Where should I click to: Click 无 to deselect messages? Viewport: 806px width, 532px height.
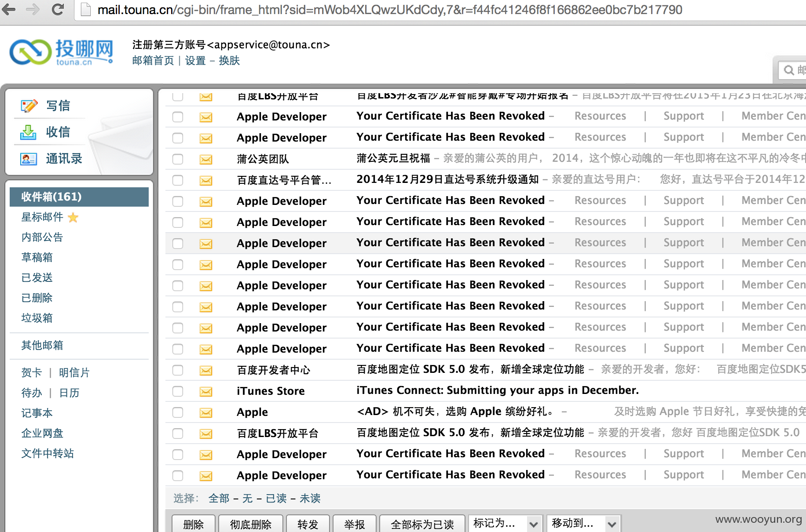pyautogui.click(x=248, y=498)
